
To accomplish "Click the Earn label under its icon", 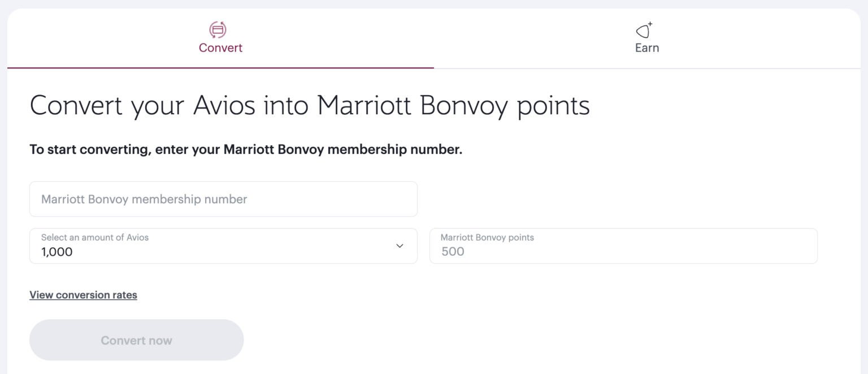I will (646, 48).
